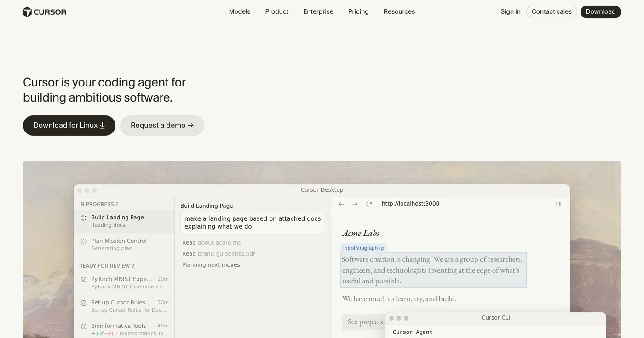Select the Plan Mission Control task
Screen dimensions: 644x338
tap(124, 245)
